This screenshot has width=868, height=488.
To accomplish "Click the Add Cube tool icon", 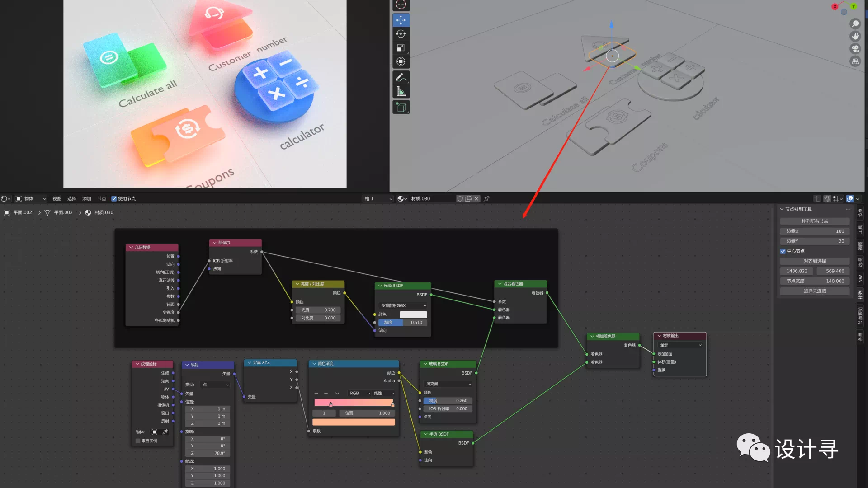I will (401, 107).
